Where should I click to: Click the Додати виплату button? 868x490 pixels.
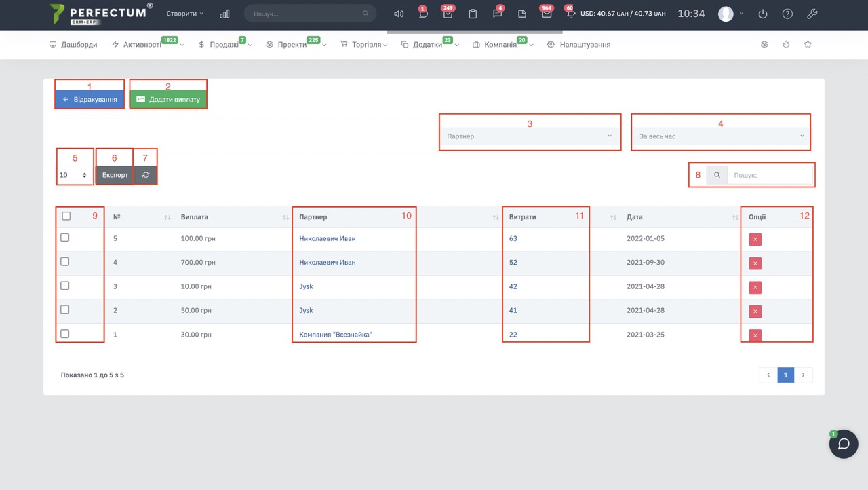[x=168, y=99]
